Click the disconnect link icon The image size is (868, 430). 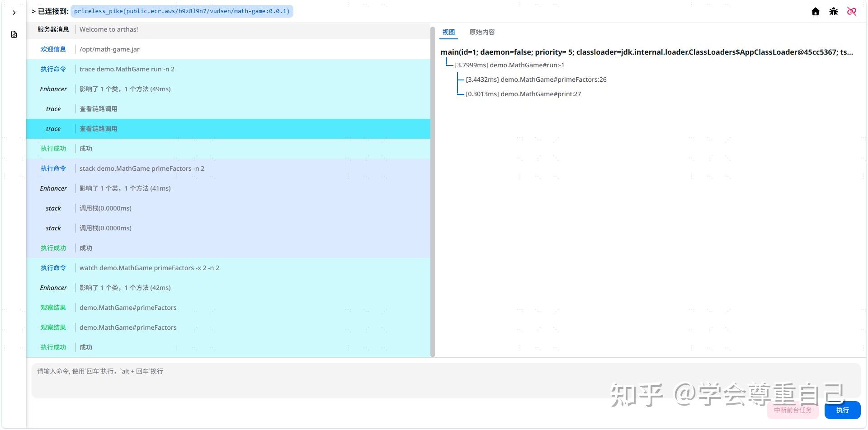[852, 11]
